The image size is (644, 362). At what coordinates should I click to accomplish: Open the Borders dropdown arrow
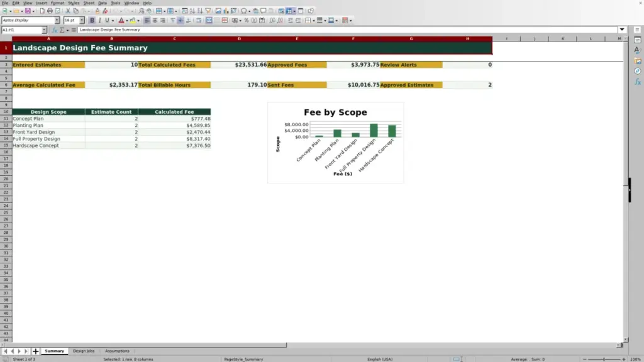click(x=313, y=21)
